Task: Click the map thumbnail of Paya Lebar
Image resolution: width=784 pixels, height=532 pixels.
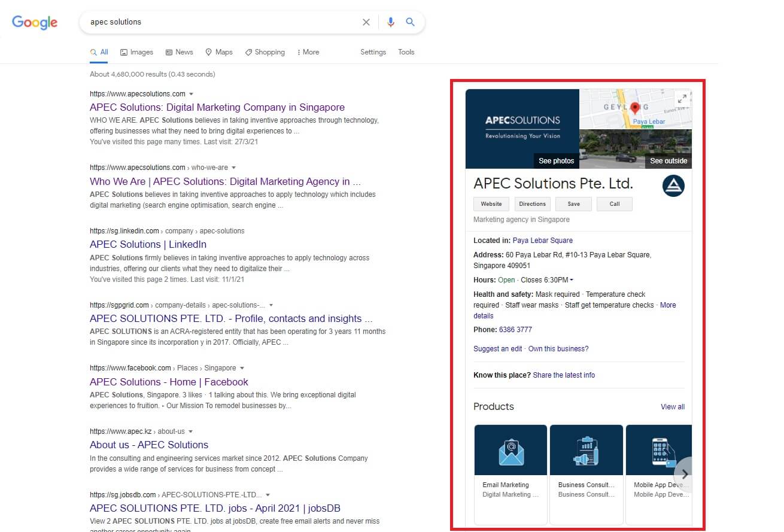Action: (636, 109)
